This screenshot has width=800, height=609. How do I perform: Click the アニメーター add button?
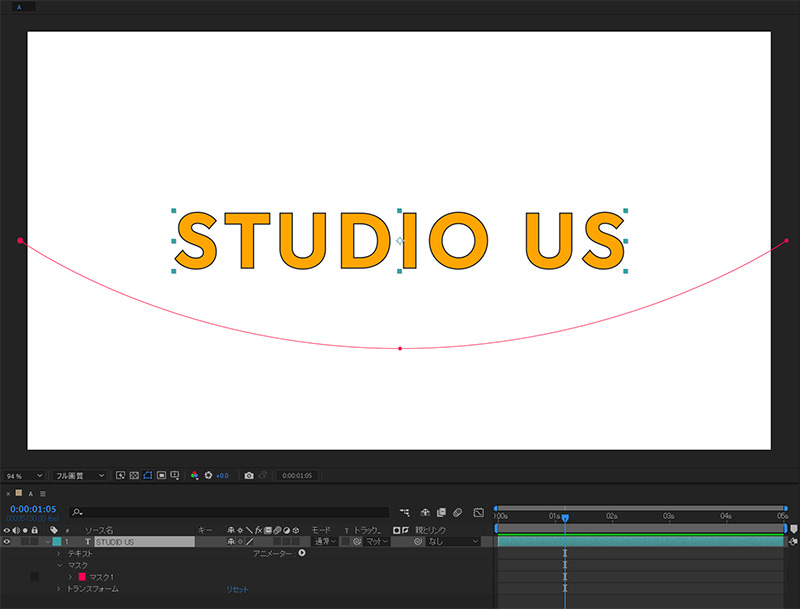pos(300,554)
